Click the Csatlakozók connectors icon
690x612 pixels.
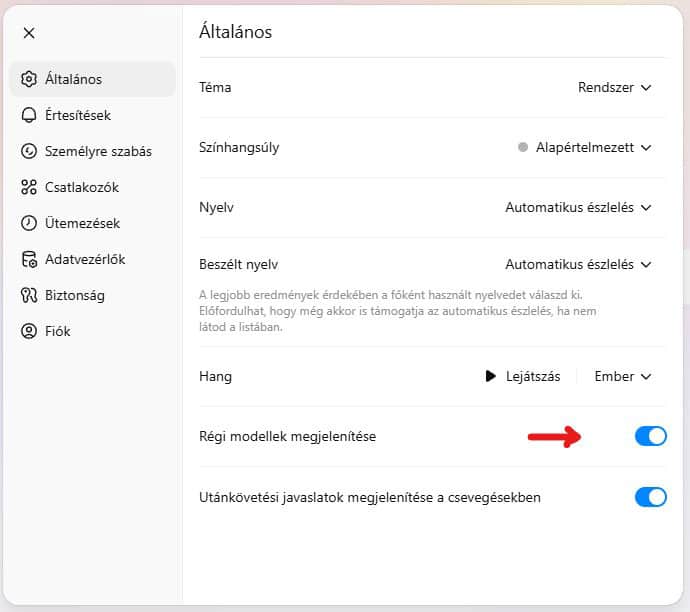point(29,187)
